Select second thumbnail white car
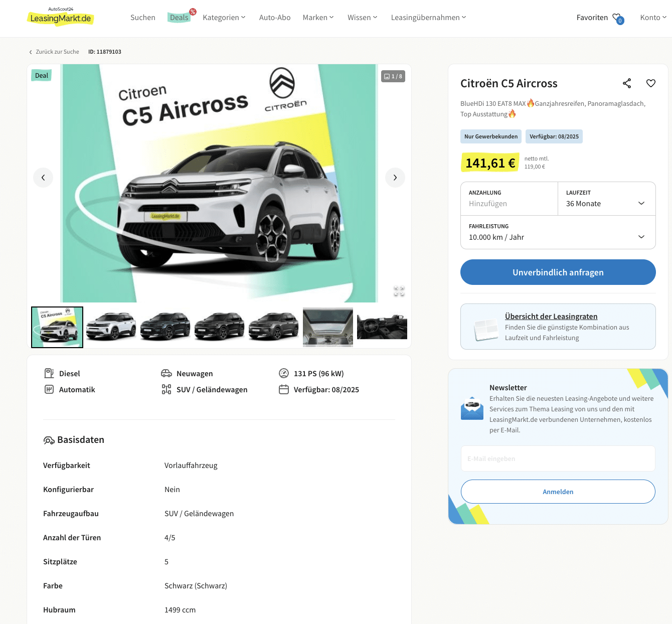This screenshot has width=672, height=624. [x=111, y=327]
